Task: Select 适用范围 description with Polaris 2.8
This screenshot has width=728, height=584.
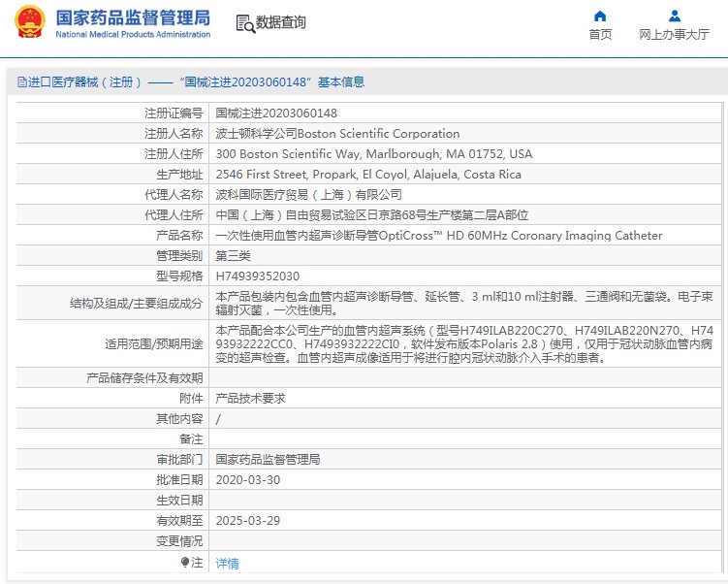Action: point(464,343)
